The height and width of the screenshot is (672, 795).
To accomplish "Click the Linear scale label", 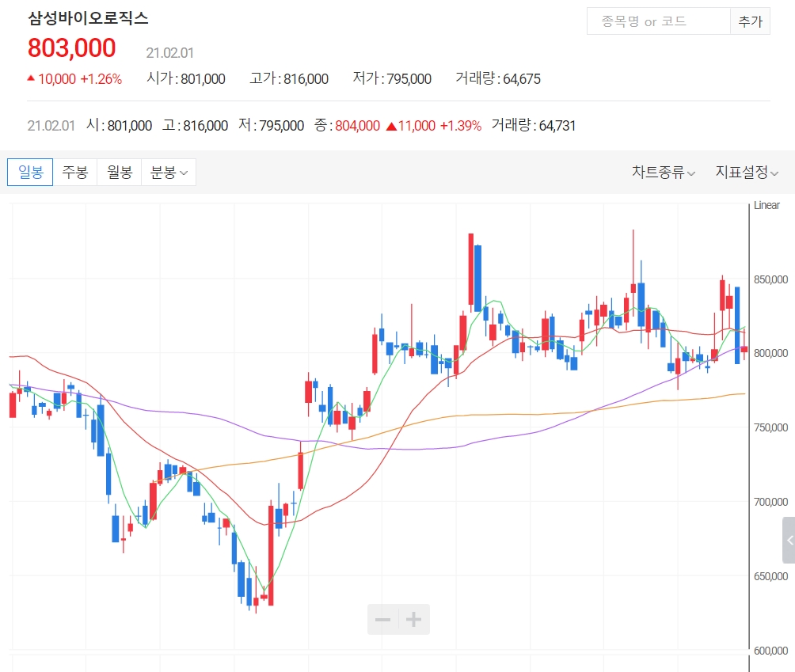I will coord(766,205).
